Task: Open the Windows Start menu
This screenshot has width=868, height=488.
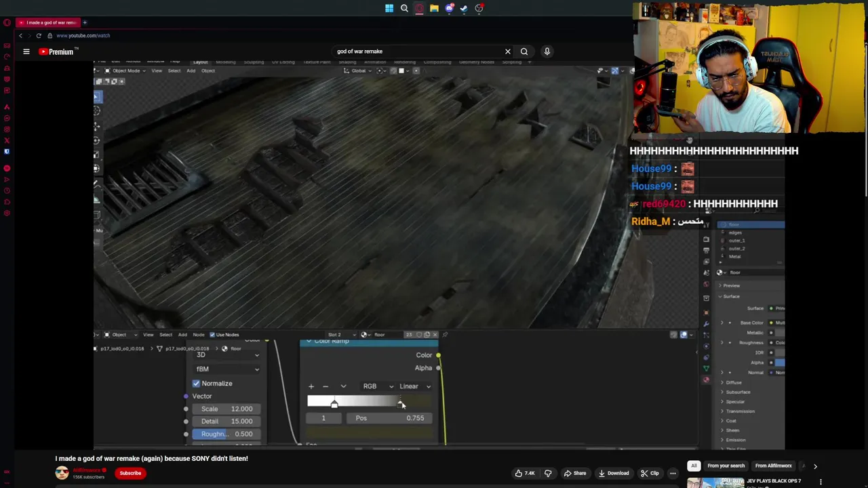Action: tap(389, 8)
